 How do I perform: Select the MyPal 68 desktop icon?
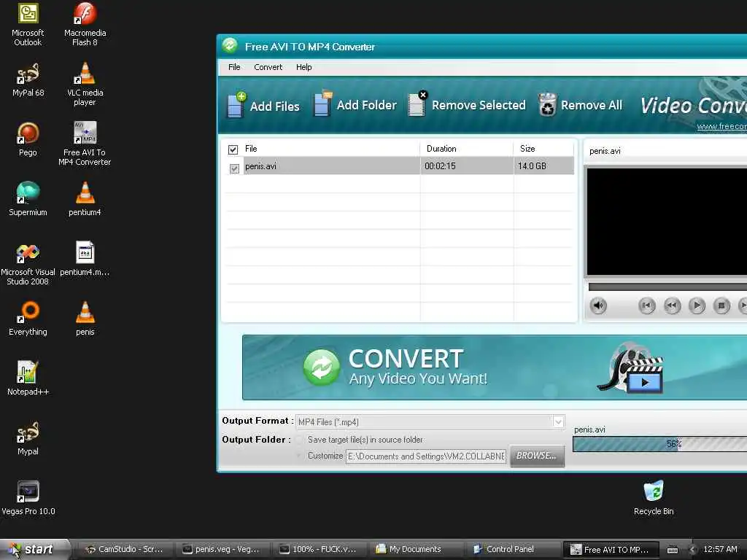[28, 79]
